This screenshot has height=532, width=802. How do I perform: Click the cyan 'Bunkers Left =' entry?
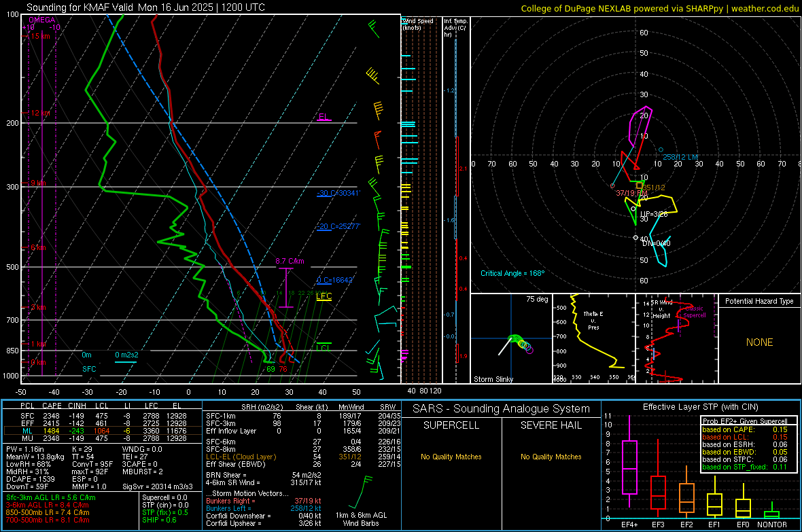264,508
